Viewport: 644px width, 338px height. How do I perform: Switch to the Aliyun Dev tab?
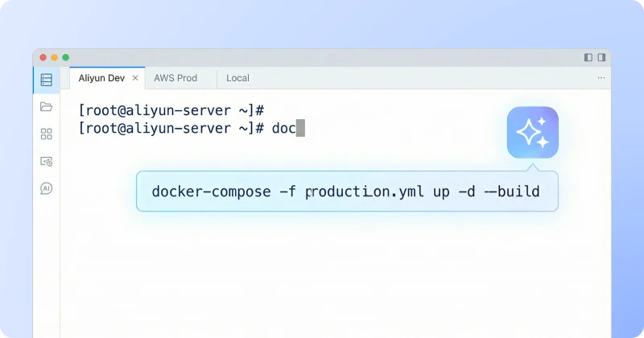click(x=101, y=78)
